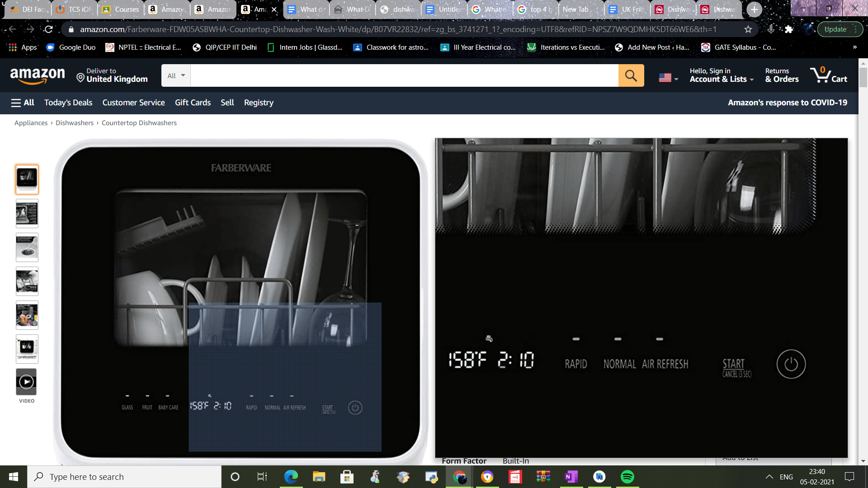
Task: Select the first product thumbnail
Action: (x=27, y=179)
